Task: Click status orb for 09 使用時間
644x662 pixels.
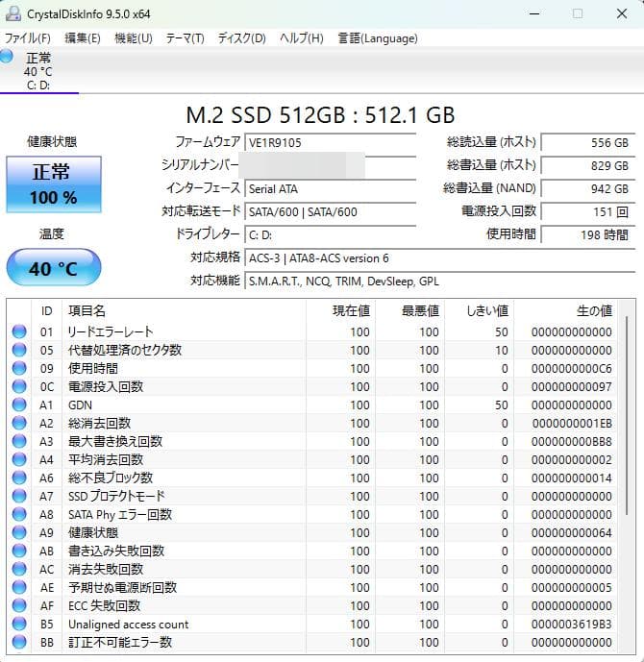Action: (19, 368)
